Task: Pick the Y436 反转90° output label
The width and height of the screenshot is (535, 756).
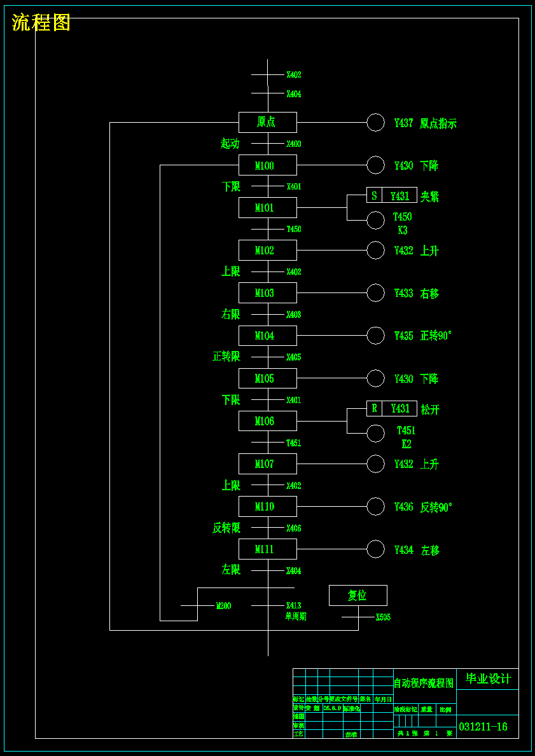Action: tap(423, 507)
